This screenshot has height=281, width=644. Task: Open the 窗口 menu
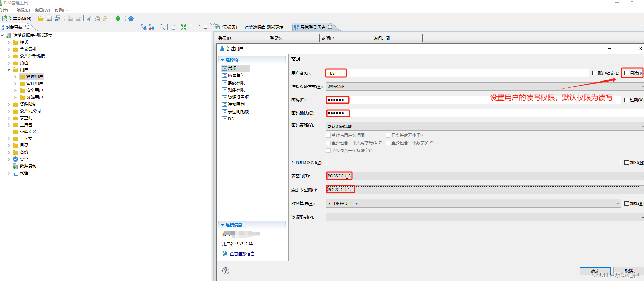pos(42,10)
